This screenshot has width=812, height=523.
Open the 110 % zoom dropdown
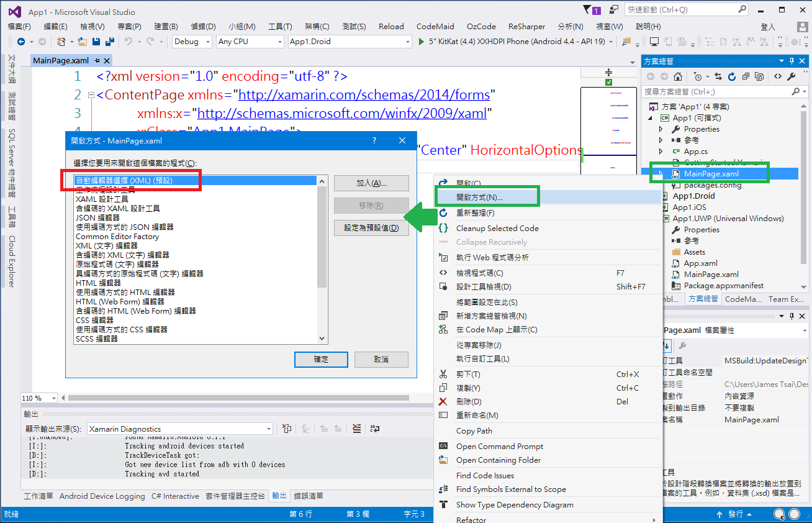[x=53, y=398]
